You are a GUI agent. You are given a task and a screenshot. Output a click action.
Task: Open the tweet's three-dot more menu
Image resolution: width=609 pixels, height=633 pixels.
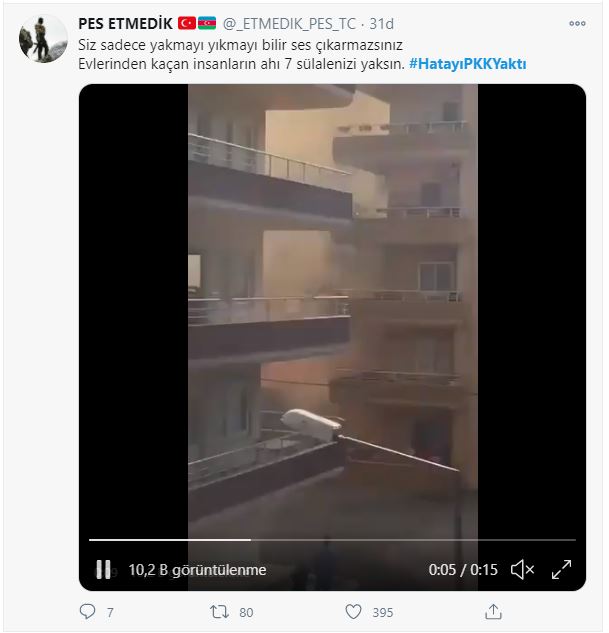[x=577, y=23]
